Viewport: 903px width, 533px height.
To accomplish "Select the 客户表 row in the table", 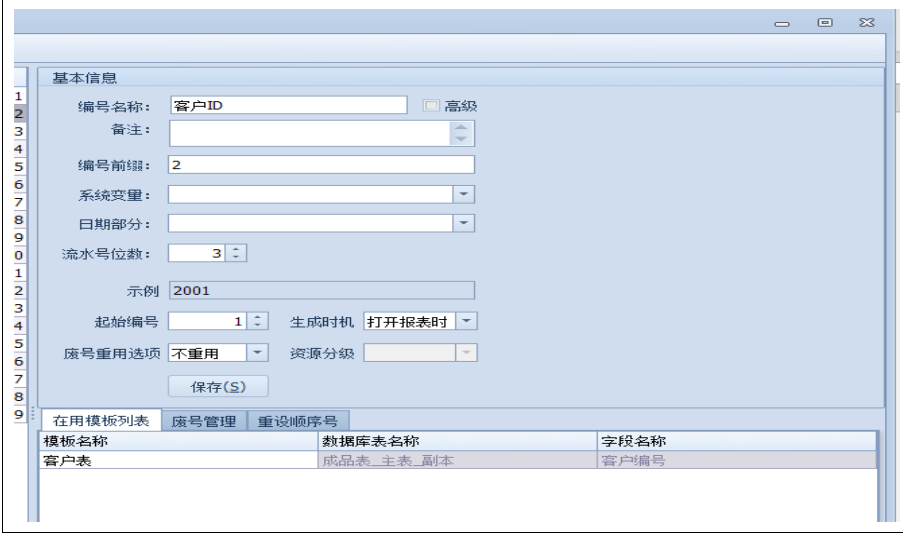I will pos(178,460).
